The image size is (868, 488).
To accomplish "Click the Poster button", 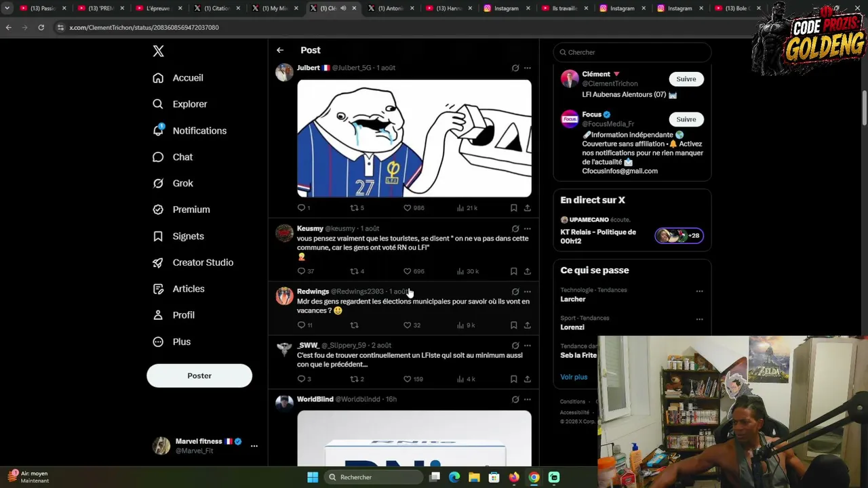I will (x=199, y=375).
